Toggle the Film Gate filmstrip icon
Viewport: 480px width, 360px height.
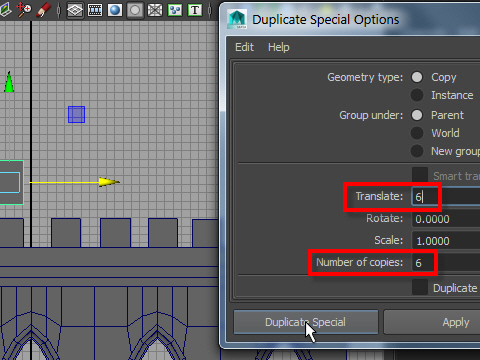coord(95,10)
